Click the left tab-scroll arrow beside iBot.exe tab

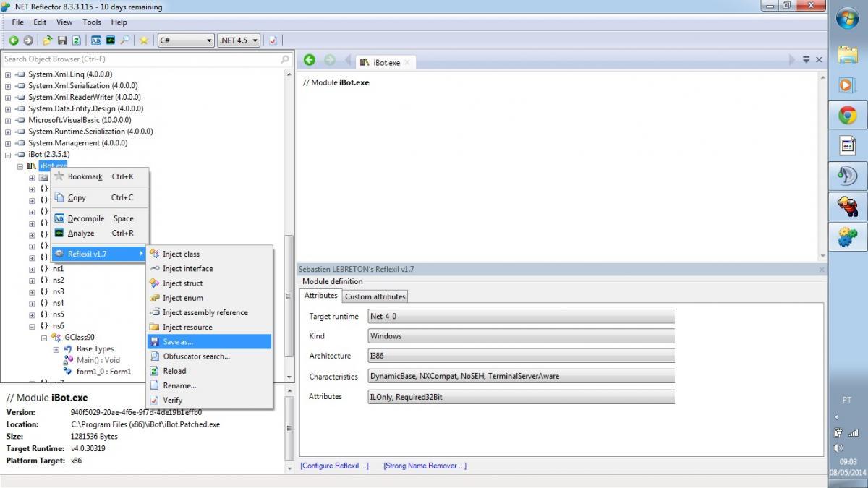coord(349,60)
